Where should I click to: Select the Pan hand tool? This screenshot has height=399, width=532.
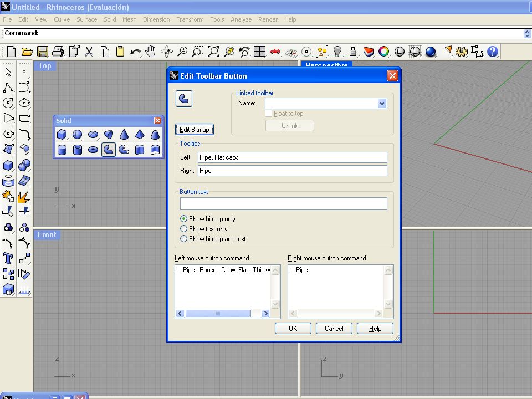pos(150,52)
